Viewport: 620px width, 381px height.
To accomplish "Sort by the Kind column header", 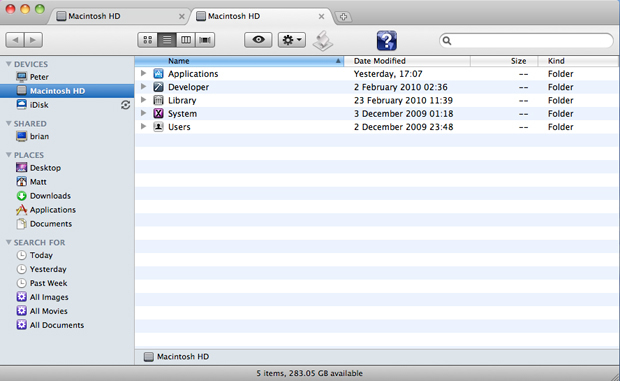I will pos(578,61).
